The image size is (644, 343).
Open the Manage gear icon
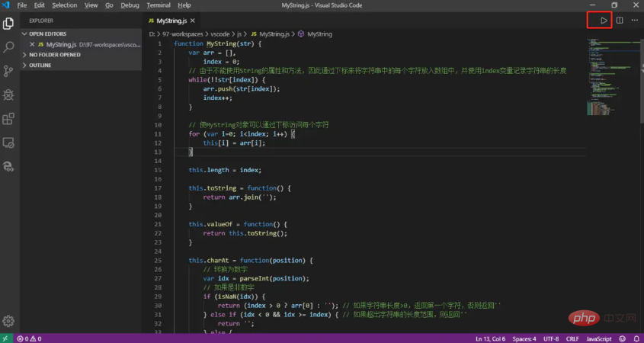(x=9, y=321)
